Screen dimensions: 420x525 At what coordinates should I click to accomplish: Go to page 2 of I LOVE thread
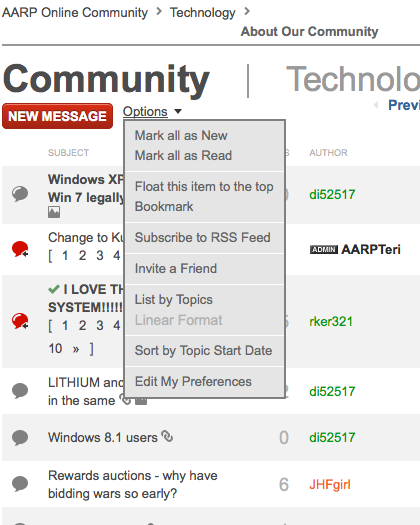click(82, 325)
